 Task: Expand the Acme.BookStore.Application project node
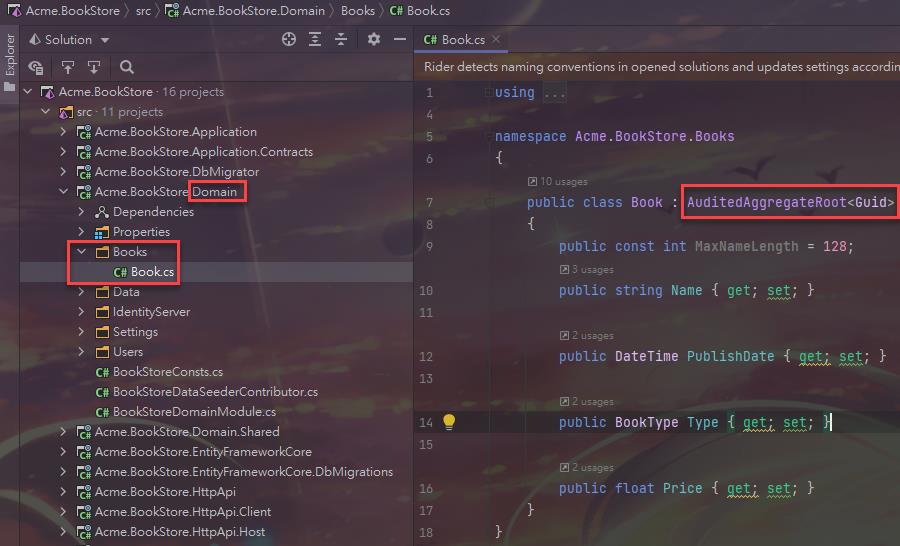64,132
